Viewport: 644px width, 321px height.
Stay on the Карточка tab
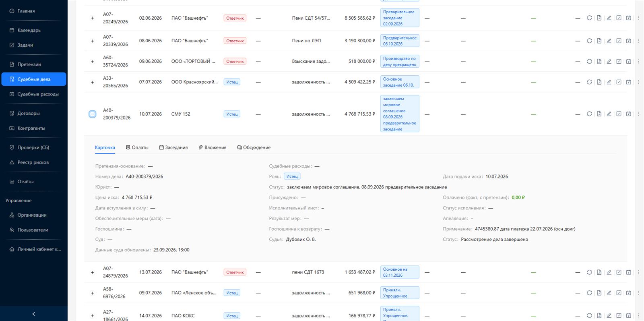click(105, 147)
